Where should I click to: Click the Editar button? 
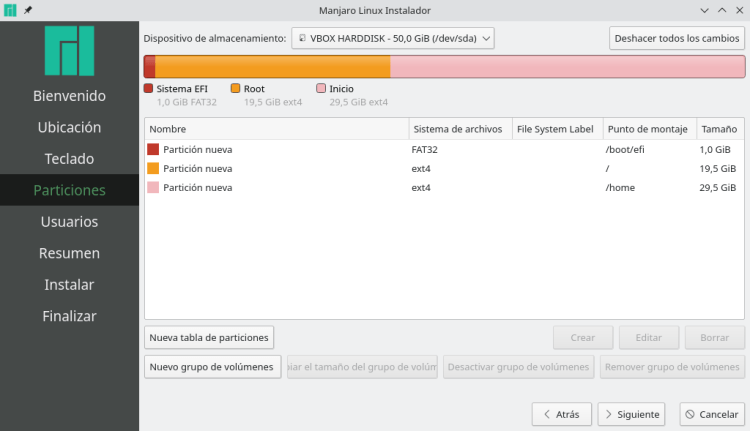coord(649,338)
